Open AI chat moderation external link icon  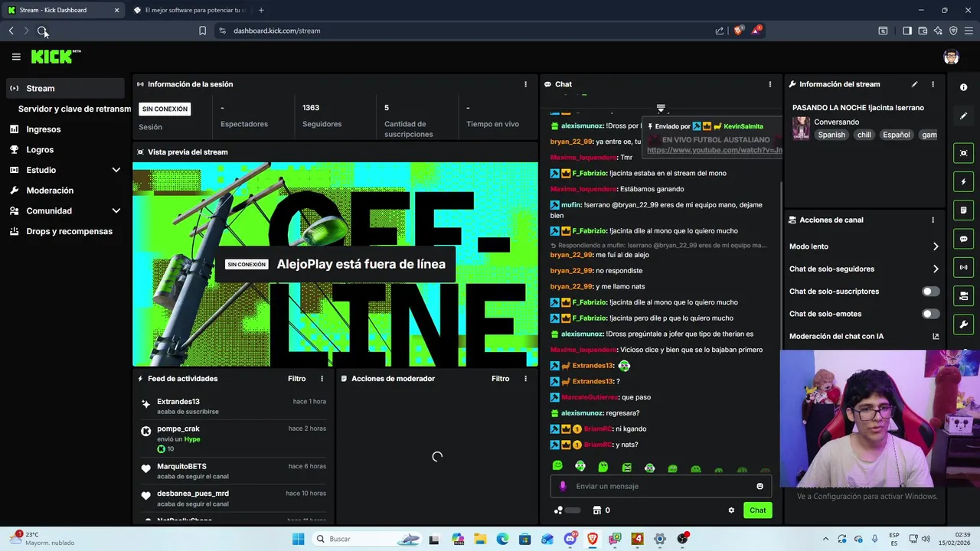(x=936, y=336)
